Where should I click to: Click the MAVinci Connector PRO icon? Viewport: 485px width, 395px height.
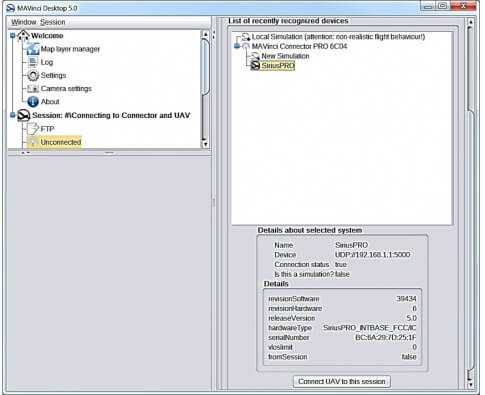(246, 46)
